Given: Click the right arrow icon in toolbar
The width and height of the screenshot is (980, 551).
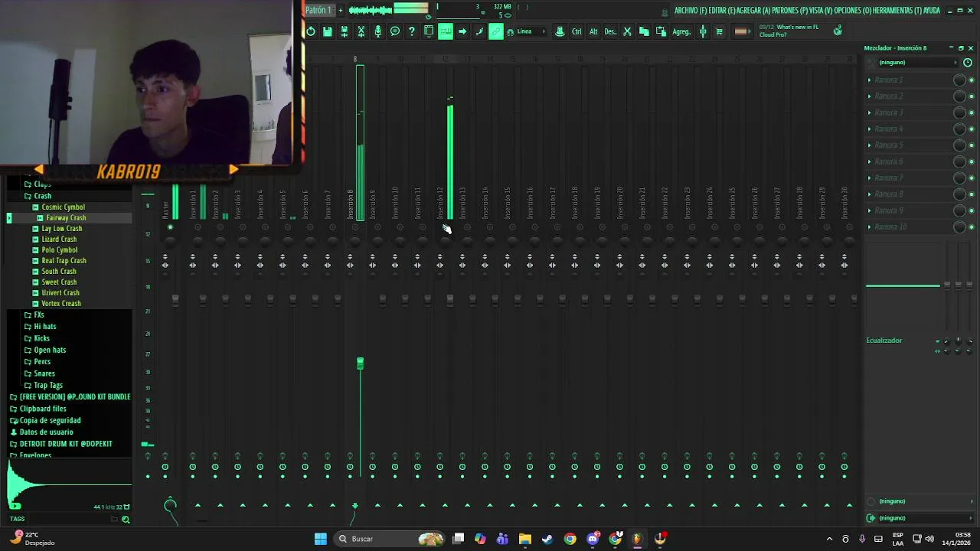Looking at the screenshot, I should coord(462,31).
